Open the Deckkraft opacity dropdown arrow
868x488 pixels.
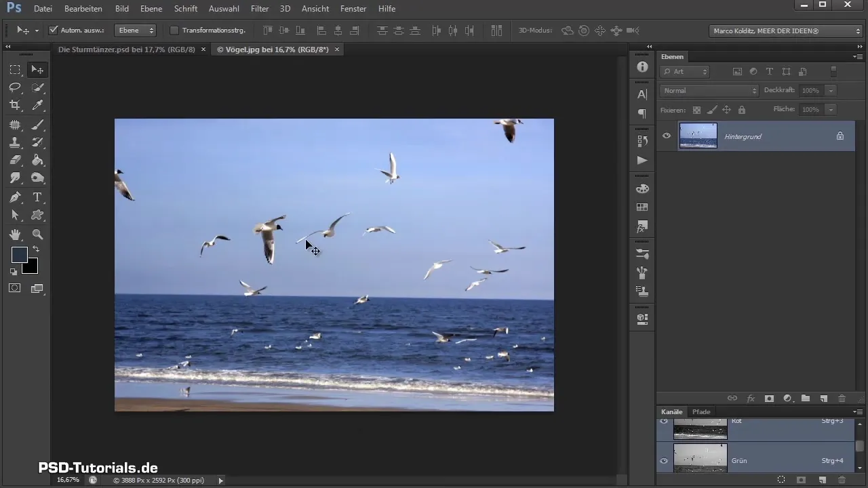pos(830,90)
